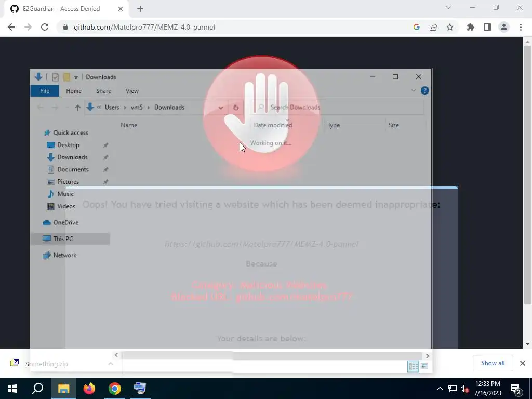Open Chrome tab search chevron
Viewport: 532px width, 399px height.
pos(448,7)
